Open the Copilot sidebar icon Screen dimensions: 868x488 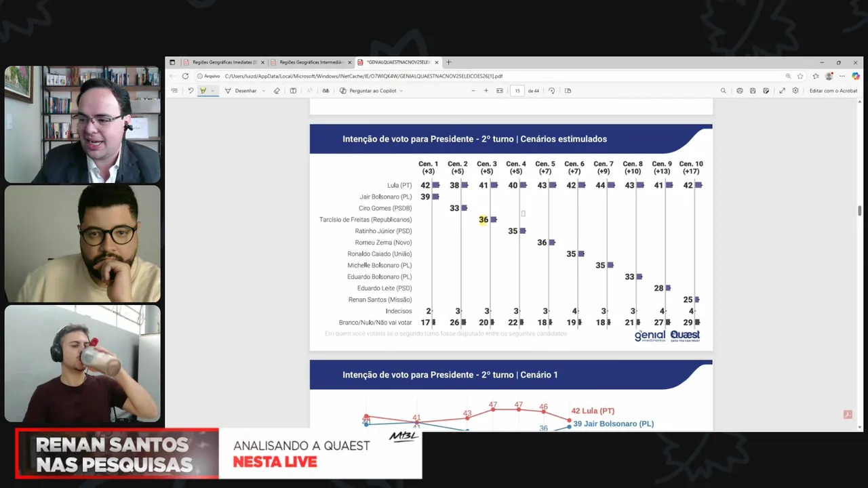point(856,76)
